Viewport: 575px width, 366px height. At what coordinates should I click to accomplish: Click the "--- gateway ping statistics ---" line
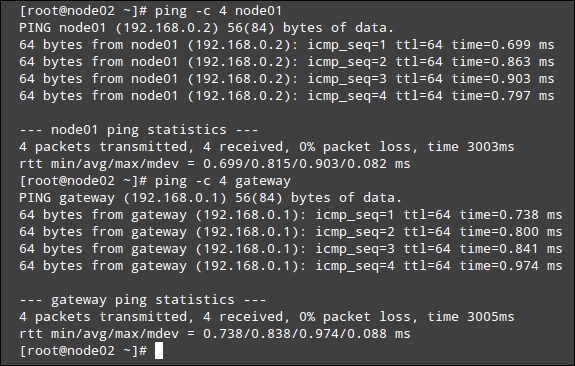pos(143,300)
